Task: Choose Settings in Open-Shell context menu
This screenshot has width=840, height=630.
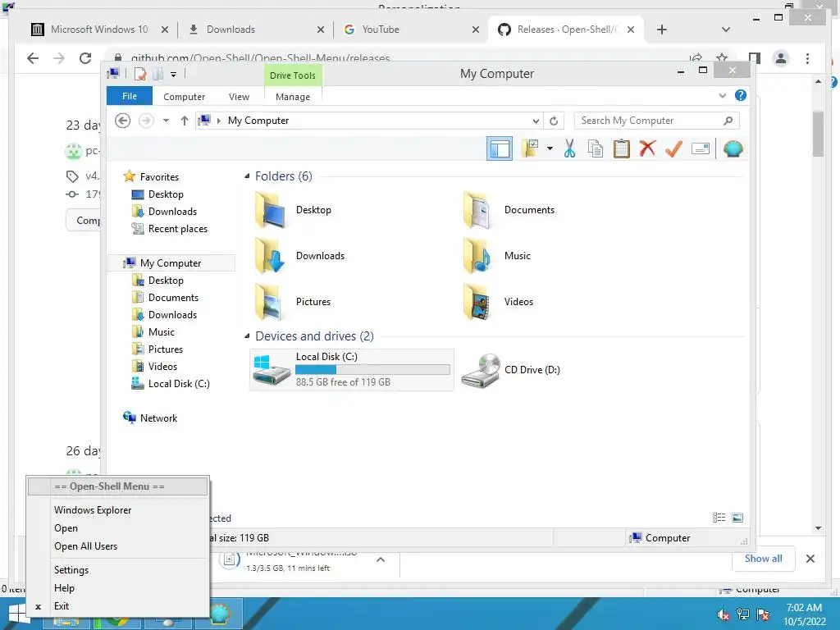Action: (118, 570)
